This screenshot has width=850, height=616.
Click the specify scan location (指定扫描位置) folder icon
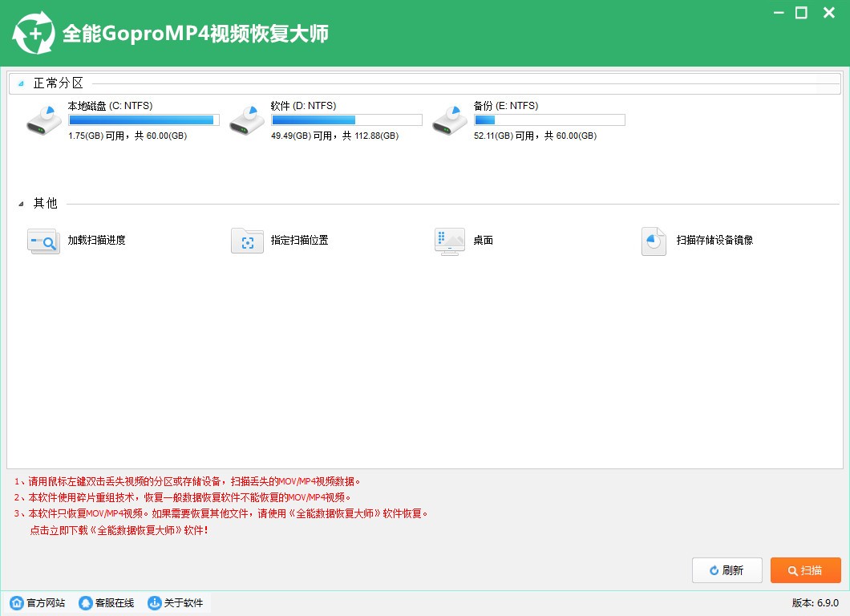[x=247, y=241]
